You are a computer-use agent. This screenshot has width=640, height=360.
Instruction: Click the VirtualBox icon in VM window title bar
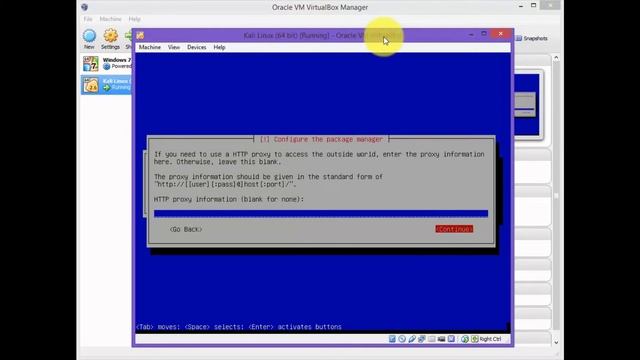(140, 36)
